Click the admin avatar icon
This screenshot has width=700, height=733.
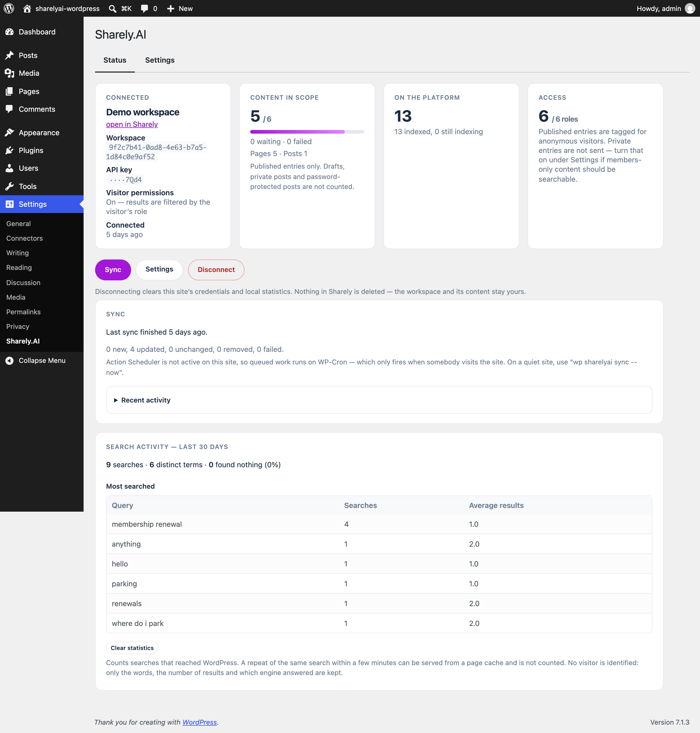click(690, 8)
